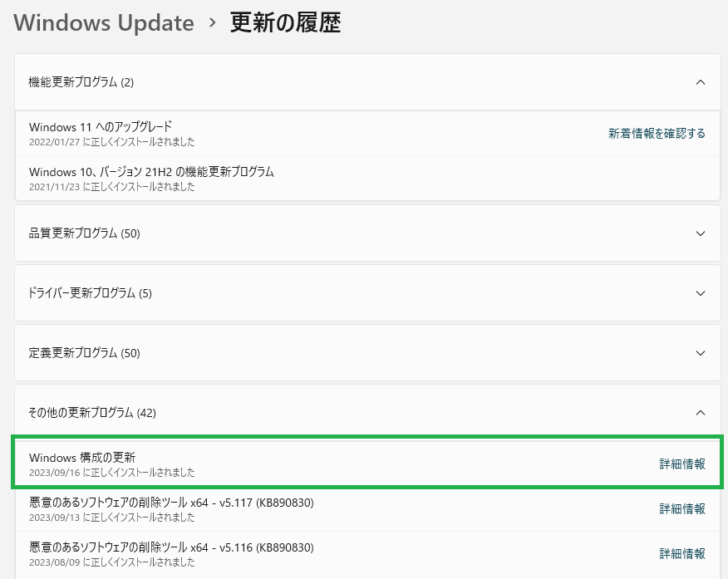Viewport: 728px width, 579px height.
Task: Select Windows 11 へのアップグレード entry
Action: click(x=367, y=134)
